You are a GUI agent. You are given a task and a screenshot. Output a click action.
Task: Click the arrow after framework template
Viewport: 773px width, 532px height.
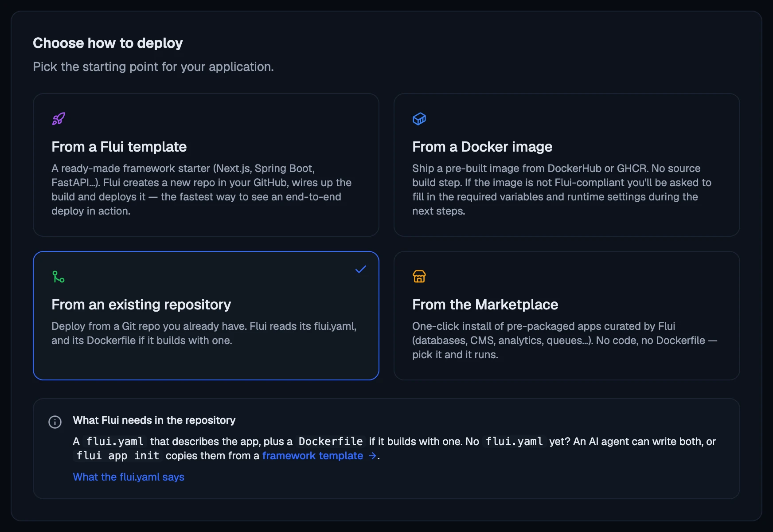[x=372, y=456]
